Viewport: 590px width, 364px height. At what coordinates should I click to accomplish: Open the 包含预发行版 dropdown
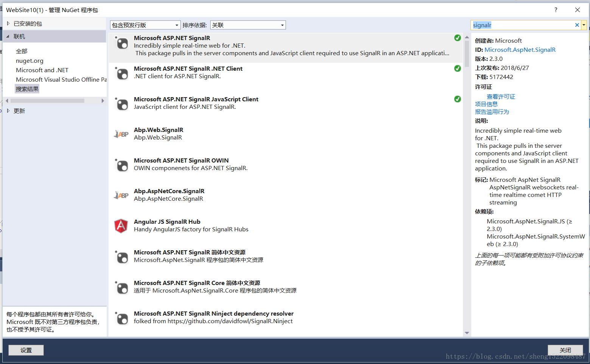click(x=145, y=25)
